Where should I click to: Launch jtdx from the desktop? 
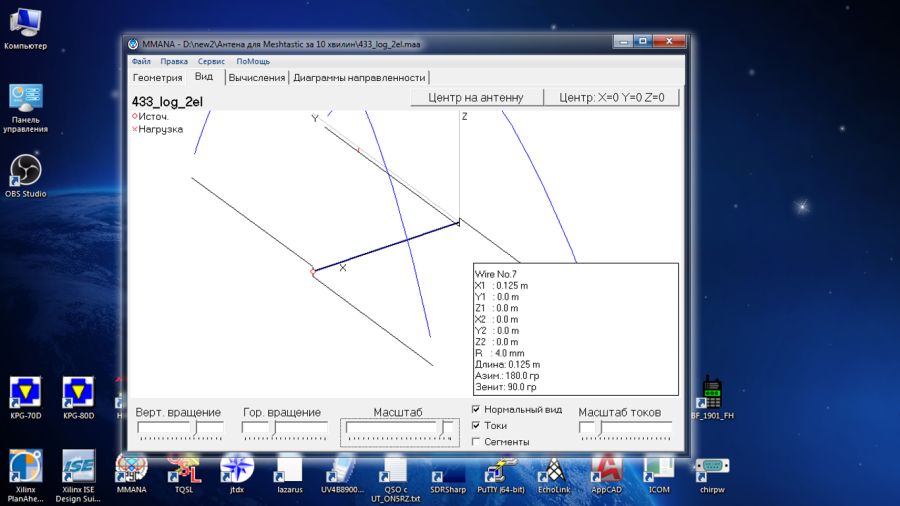point(237,468)
